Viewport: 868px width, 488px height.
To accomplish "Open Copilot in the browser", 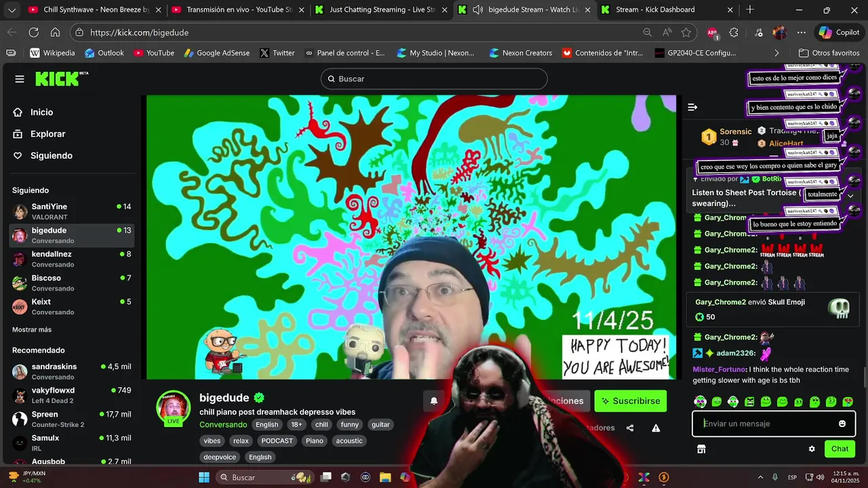I will (x=838, y=33).
